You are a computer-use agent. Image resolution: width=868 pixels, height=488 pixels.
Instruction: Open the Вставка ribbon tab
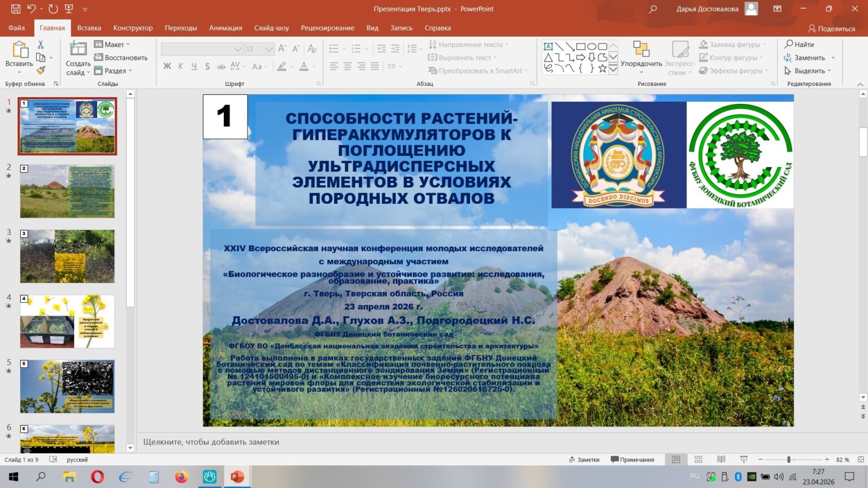(89, 28)
